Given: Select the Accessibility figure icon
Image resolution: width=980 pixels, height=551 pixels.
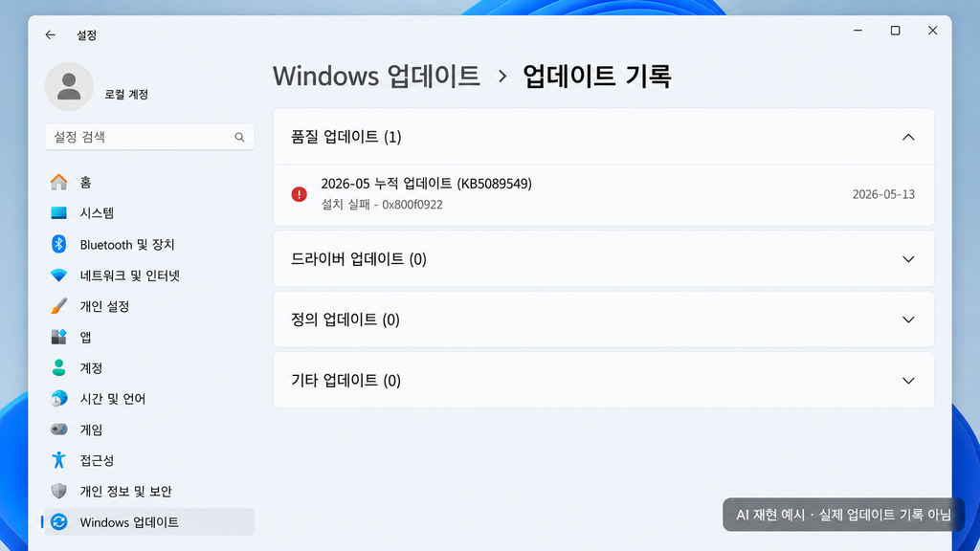Looking at the screenshot, I should tap(58, 460).
